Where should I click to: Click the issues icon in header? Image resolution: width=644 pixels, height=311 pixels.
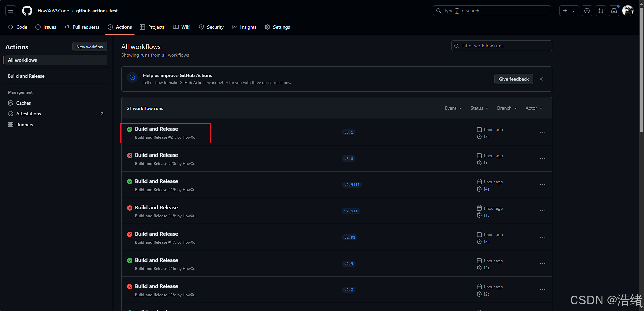tap(587, 11)
